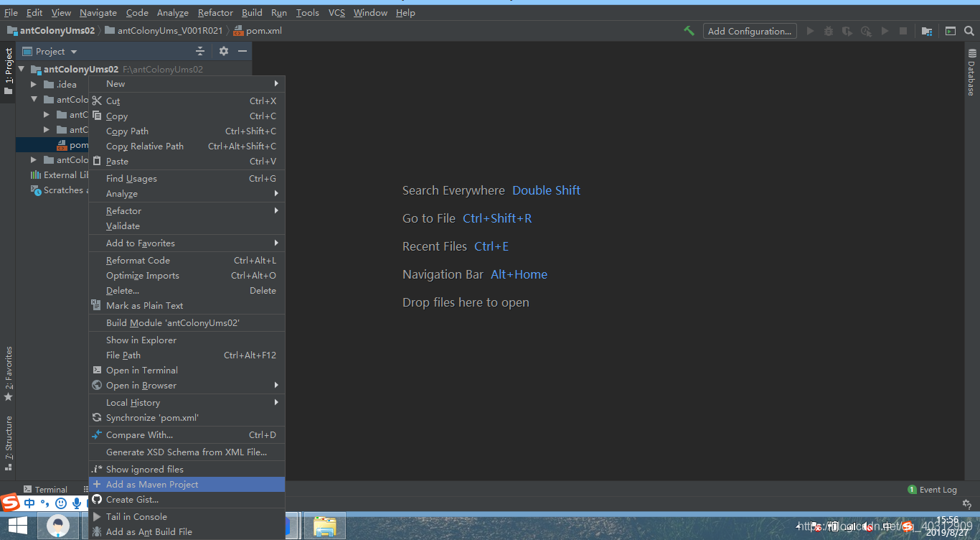The height and width of the screenshot is (540, 980).
Task: Hide the Project panel with the minus icon
Action: (x=242, y=51)
